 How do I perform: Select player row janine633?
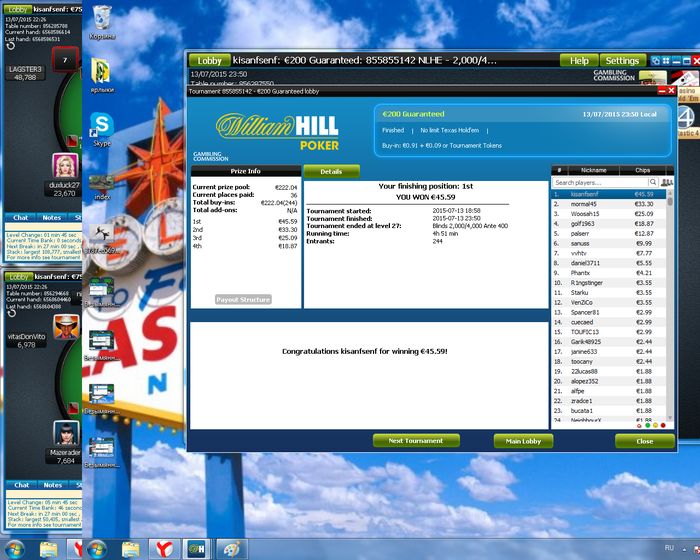609,351
